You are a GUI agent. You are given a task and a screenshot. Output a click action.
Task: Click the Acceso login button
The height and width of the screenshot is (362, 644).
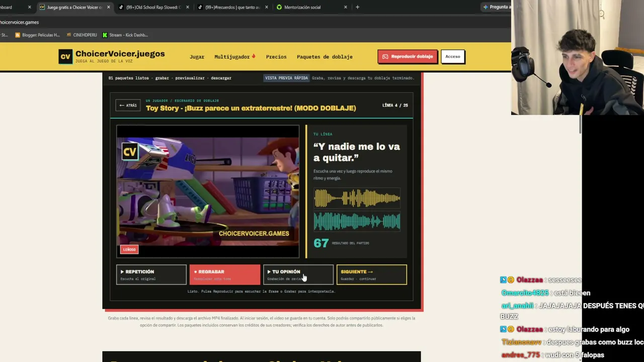[x=453, y=57]
